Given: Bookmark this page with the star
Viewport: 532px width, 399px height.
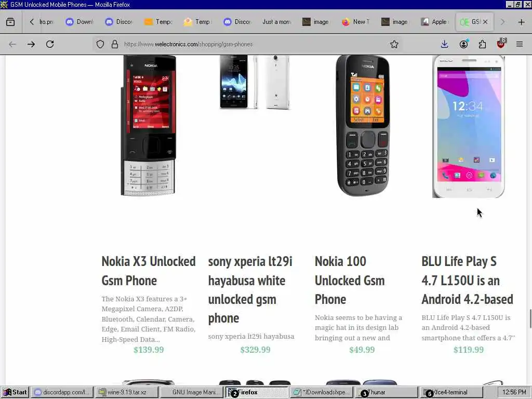Looking at the screenshot, I should pos(394,44).
